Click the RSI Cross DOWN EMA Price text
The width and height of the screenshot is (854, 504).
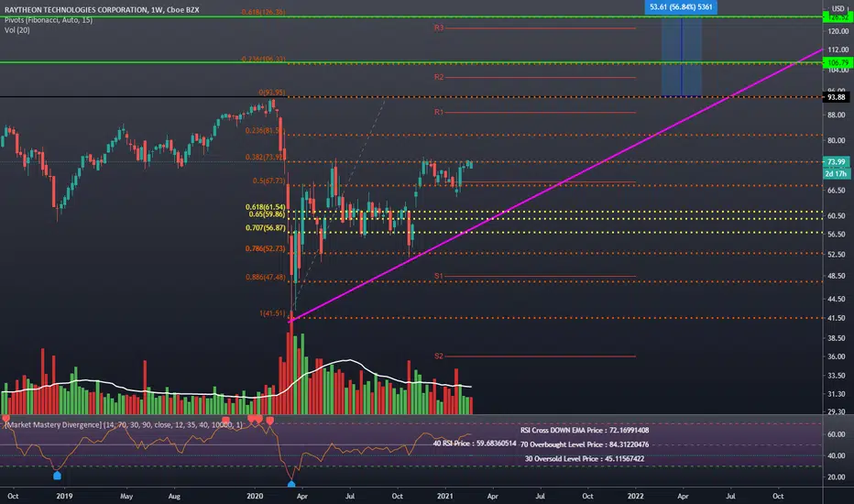[585, 430]
